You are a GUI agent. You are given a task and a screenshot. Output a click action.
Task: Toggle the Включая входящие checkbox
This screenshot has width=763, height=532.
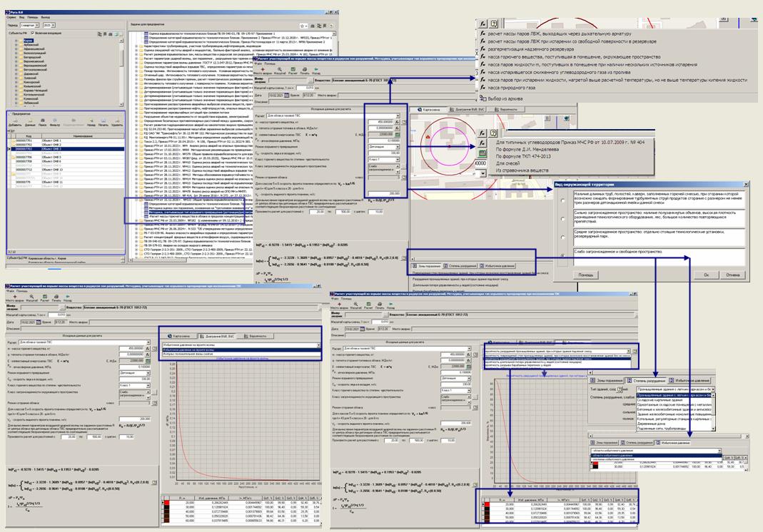pyautogui.click(x=31, y=34)
